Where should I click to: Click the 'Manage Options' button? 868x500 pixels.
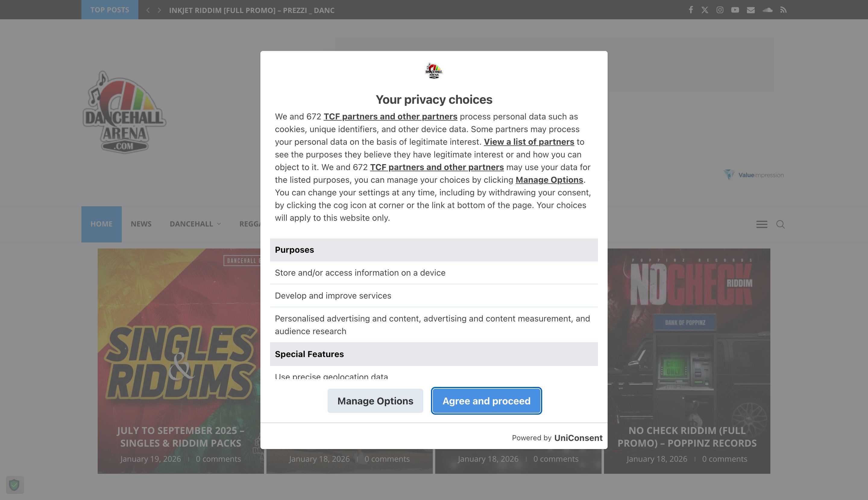375,400
